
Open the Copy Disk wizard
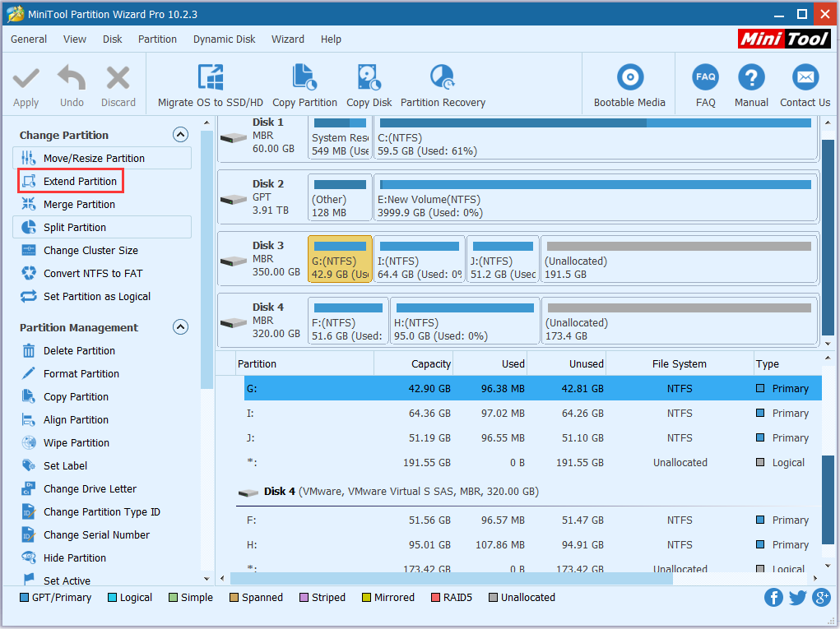(x=369, y=86)
